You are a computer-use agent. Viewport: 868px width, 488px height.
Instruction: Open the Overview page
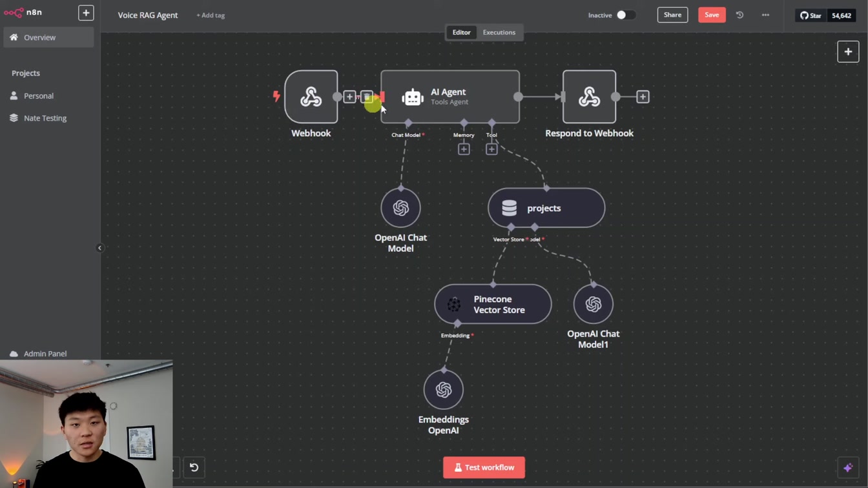49,37
